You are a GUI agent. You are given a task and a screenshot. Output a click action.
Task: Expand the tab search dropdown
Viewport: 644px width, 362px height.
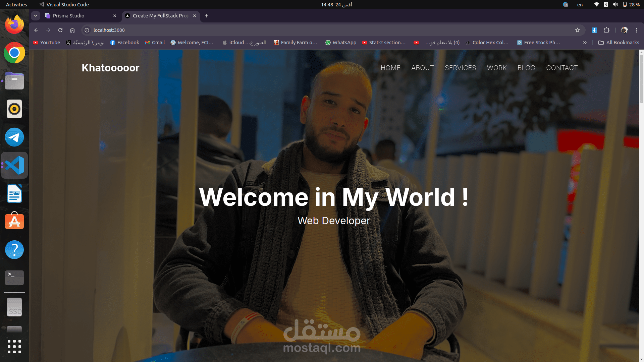(x=36, y=16)
